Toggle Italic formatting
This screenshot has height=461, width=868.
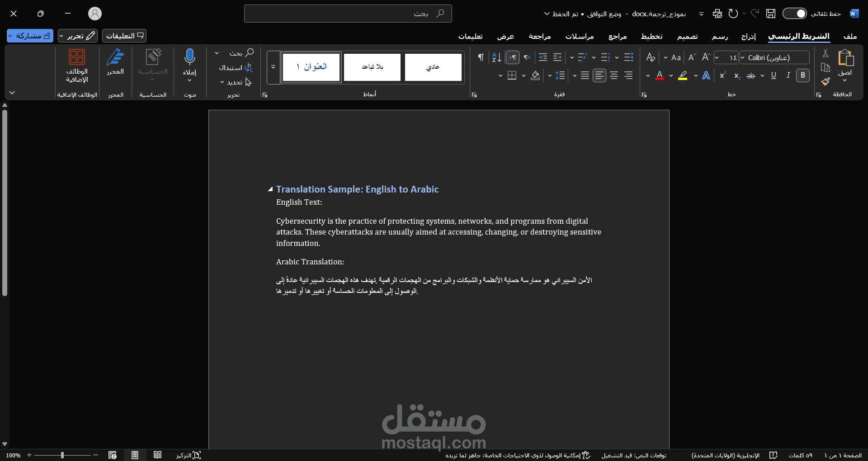[788, 75]
